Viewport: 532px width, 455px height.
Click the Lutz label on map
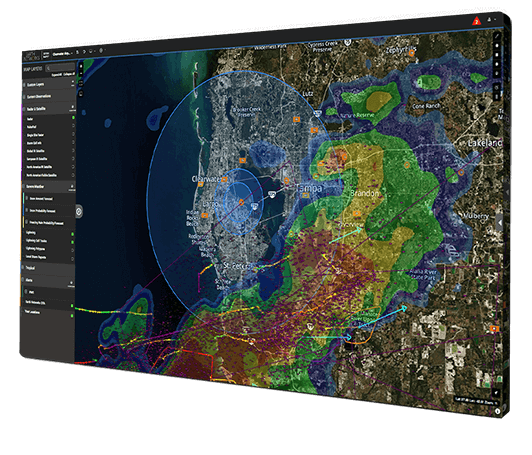tap(307, 93)
